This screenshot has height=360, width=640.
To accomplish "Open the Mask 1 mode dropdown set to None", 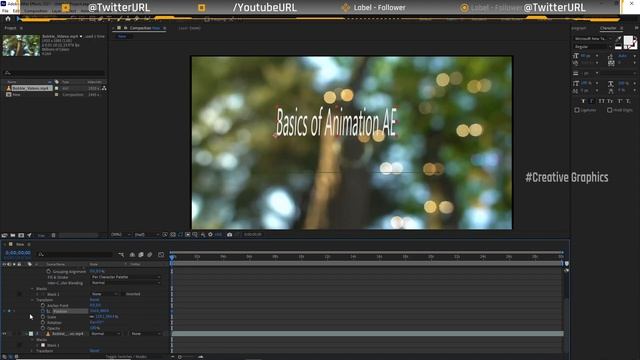I will 105,294.
